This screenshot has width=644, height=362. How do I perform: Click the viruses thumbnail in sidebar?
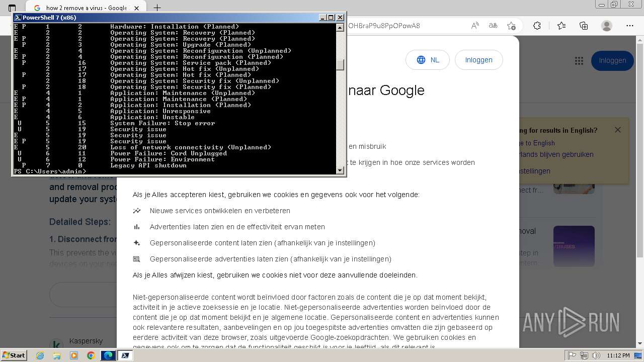[x=574, y=246]
